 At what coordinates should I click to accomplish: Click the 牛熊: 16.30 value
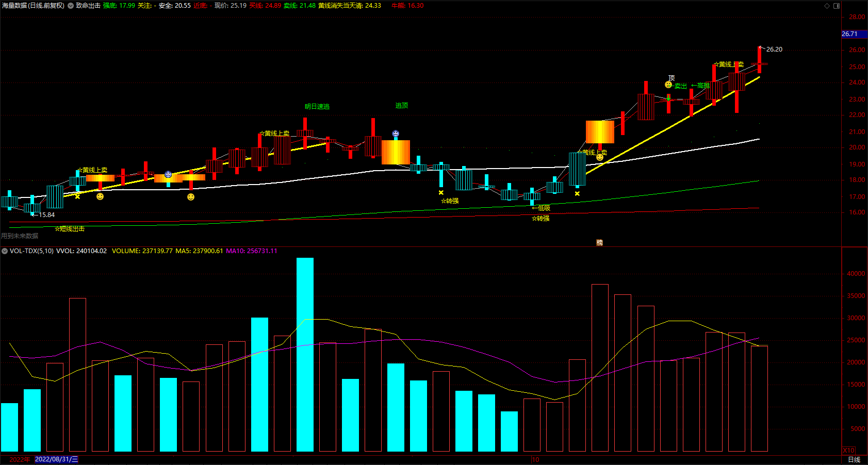point(407,6)
